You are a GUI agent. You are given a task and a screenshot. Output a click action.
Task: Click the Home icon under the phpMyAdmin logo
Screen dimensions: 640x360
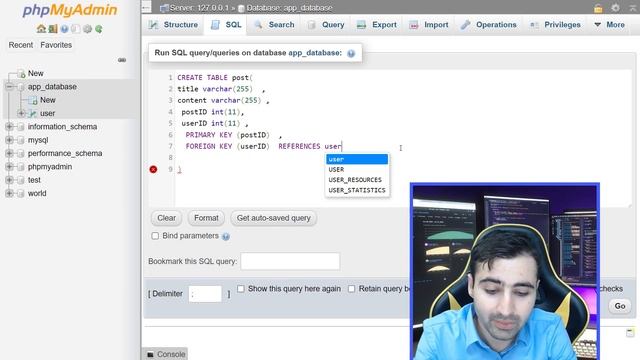(41, 29)
